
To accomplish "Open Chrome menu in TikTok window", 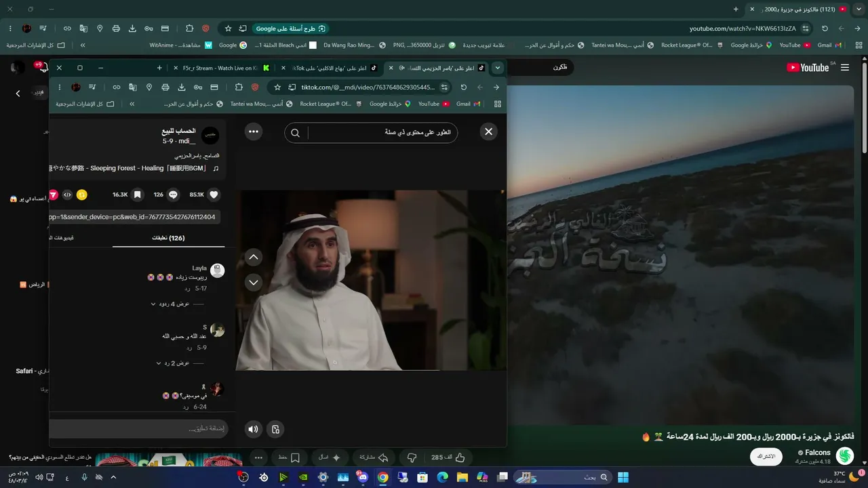I will [x=60, y=87].
